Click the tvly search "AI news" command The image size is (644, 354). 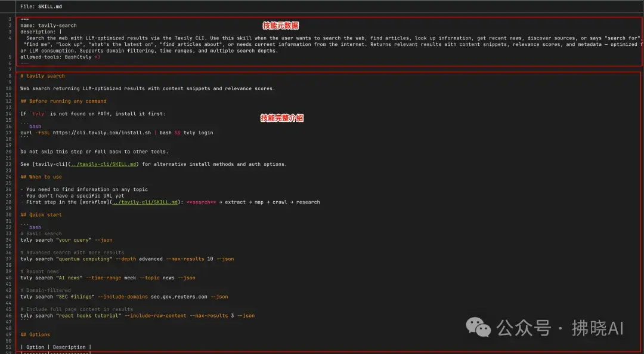(x=107, y=278)
